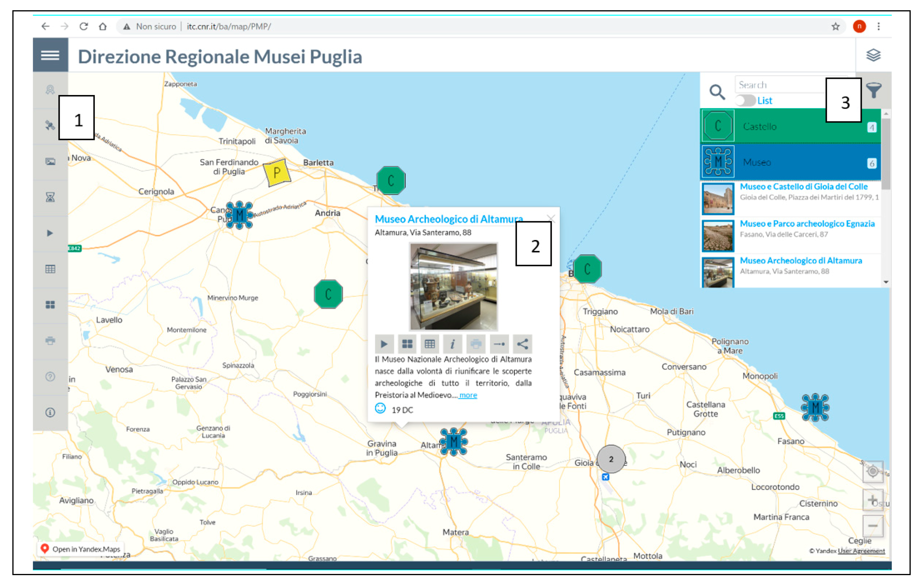Click the map layers icon
Viewport: 924px width, 587px height.
click(873, 55)
